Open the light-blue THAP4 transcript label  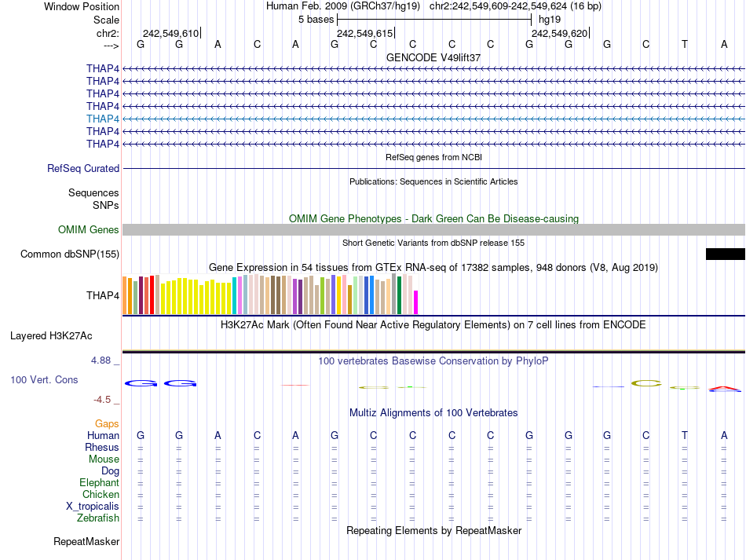(103, 119)
